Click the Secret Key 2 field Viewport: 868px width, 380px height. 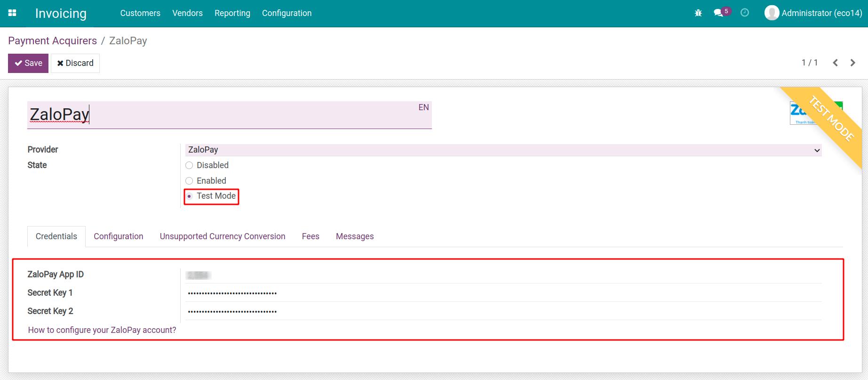(503, 311)
